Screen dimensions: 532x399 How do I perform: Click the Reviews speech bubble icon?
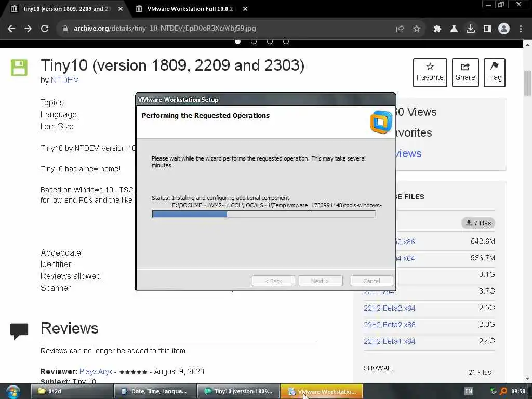pyautogui.click(x=19, y=331)
